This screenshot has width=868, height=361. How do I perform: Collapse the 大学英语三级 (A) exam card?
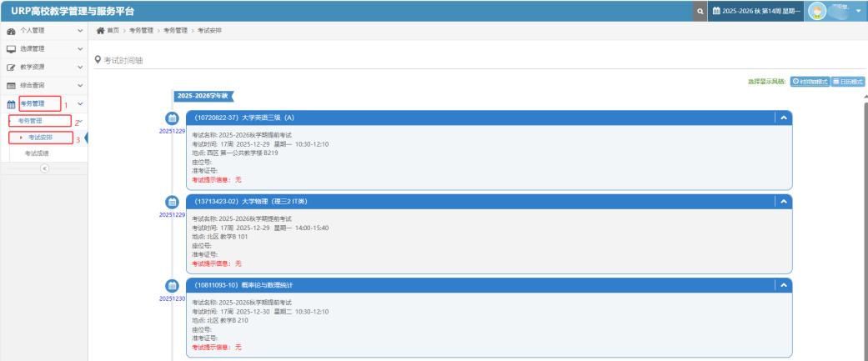pyautogui.click(x=782, y=118)
